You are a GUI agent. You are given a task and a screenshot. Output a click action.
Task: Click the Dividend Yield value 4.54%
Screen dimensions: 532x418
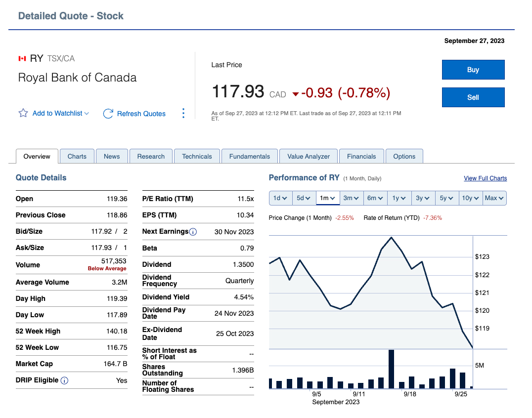pyautogui.click(x=244, y=297)
